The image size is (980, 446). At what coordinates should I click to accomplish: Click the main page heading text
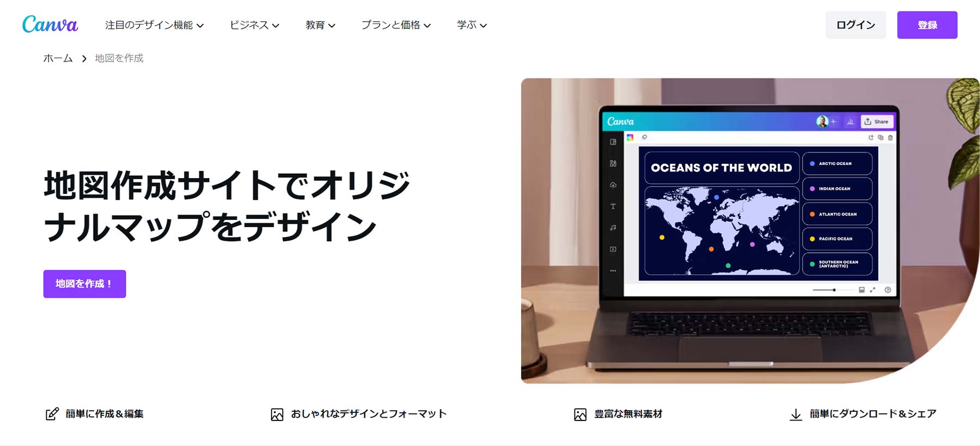[x=227, y=206]
